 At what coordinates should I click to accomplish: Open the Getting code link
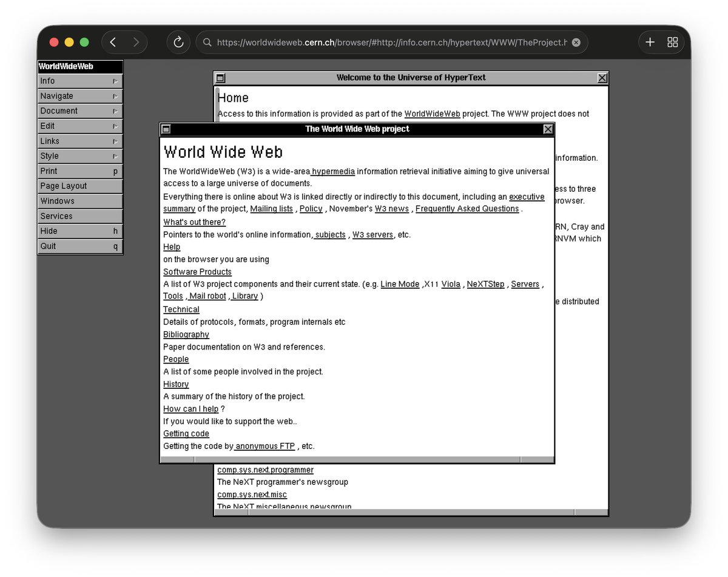186,434
